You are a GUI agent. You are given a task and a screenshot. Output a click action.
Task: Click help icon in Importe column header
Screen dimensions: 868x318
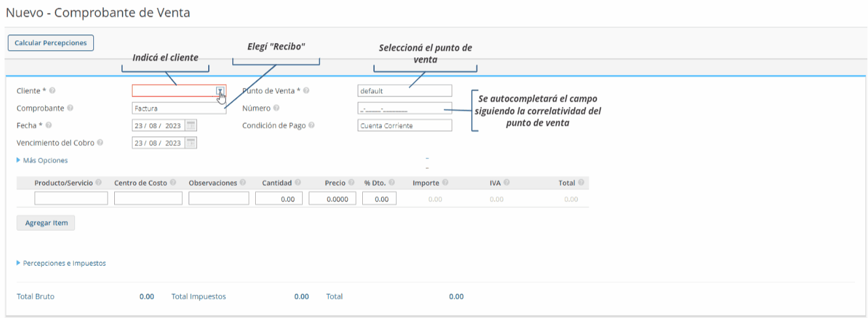point(445,183)
